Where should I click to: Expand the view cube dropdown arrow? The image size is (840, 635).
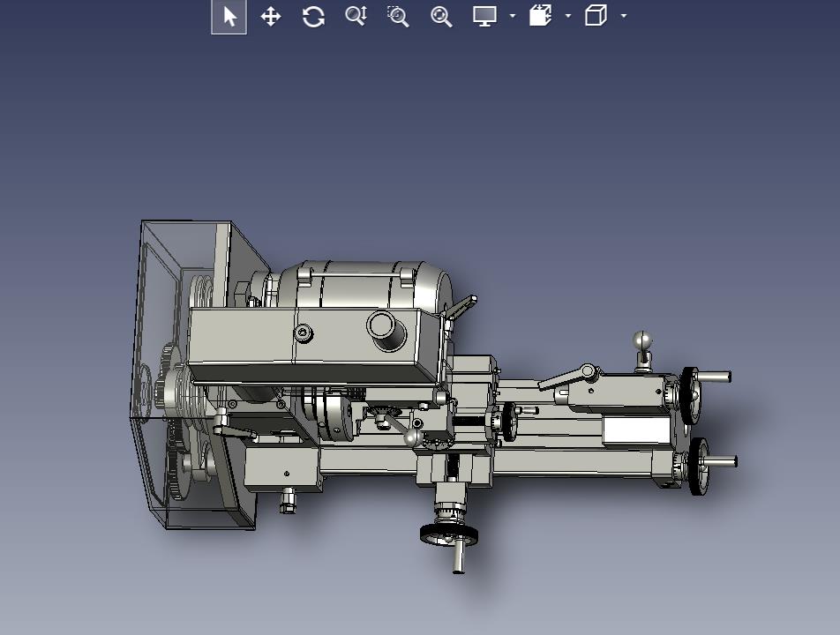[624, 16]
